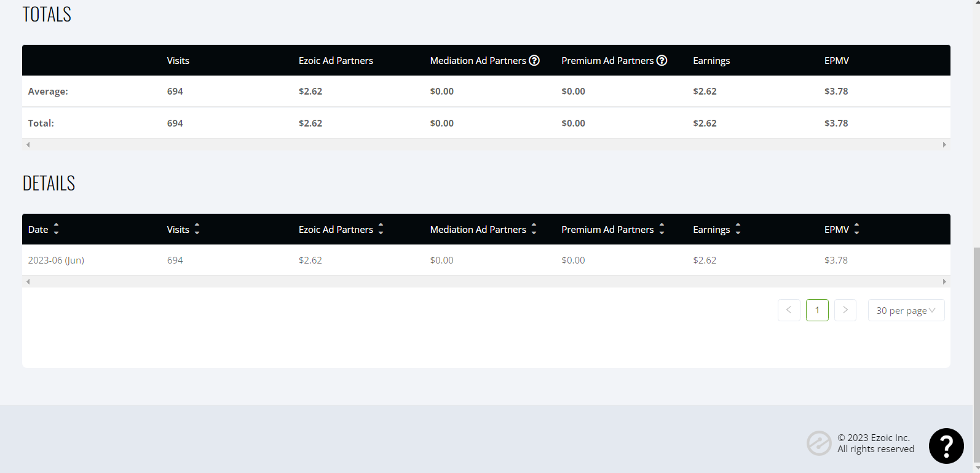Sort Details table by EPMV
The width and height of the screenshot is (980, 473).
tap(856, 229)
